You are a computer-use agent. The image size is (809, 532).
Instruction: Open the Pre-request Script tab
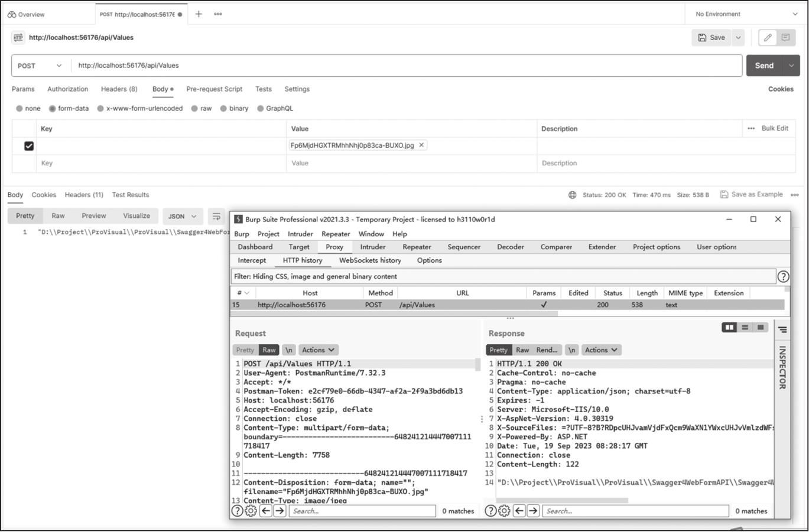click(x=214, y=89)
